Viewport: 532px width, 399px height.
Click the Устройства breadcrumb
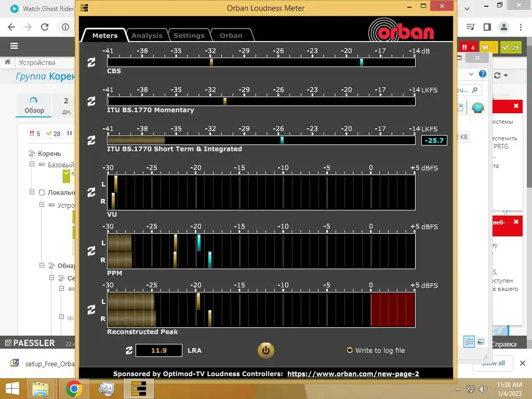click(x=37, y=63)
